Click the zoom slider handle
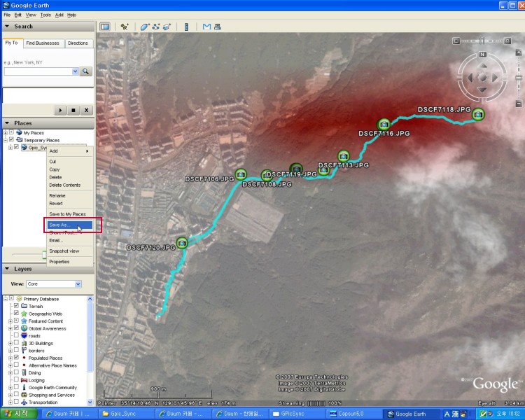The image size is (525, 420). point(518,78)
